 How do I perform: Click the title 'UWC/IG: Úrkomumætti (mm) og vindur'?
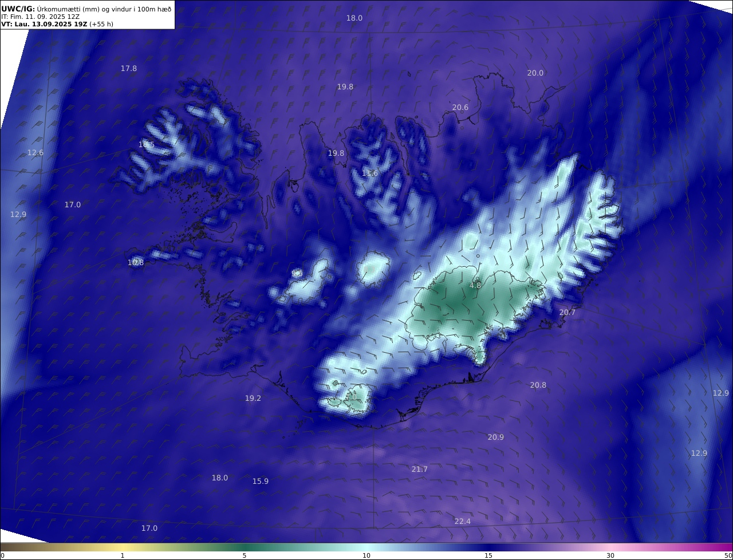86,9
